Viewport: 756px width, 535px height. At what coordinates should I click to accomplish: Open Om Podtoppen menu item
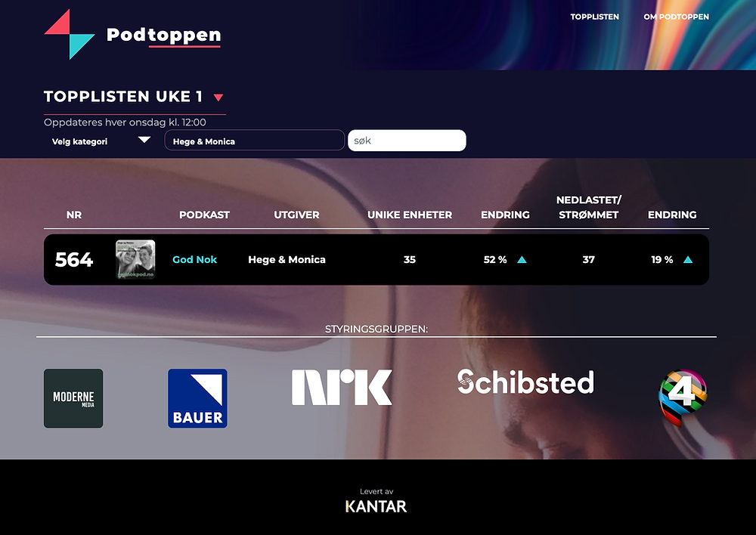point(676,17)
